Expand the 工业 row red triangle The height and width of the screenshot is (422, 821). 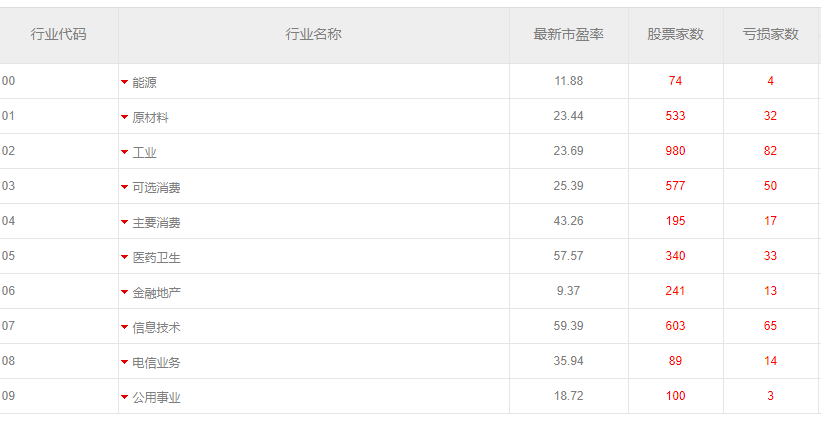pyautogui.click(x=125, y=152)
